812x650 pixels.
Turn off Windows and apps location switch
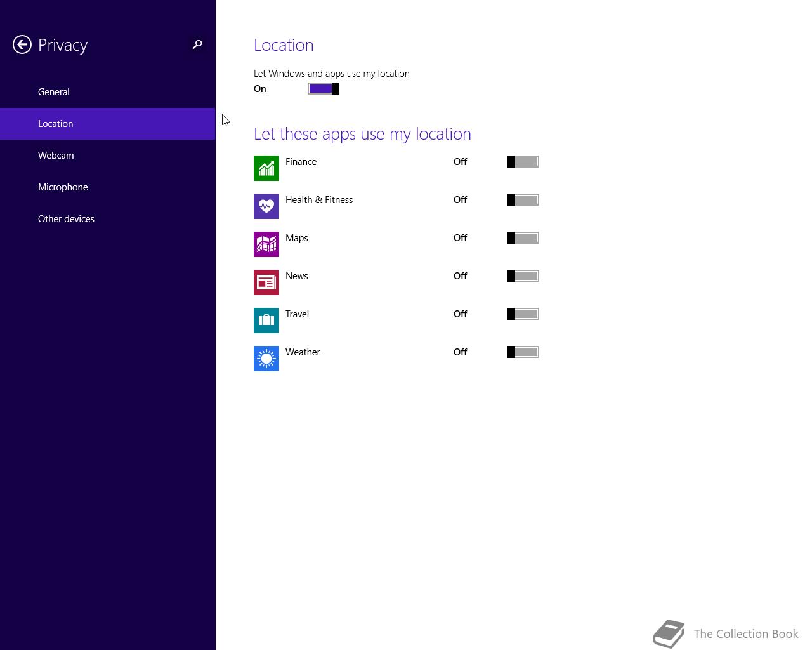324,89
